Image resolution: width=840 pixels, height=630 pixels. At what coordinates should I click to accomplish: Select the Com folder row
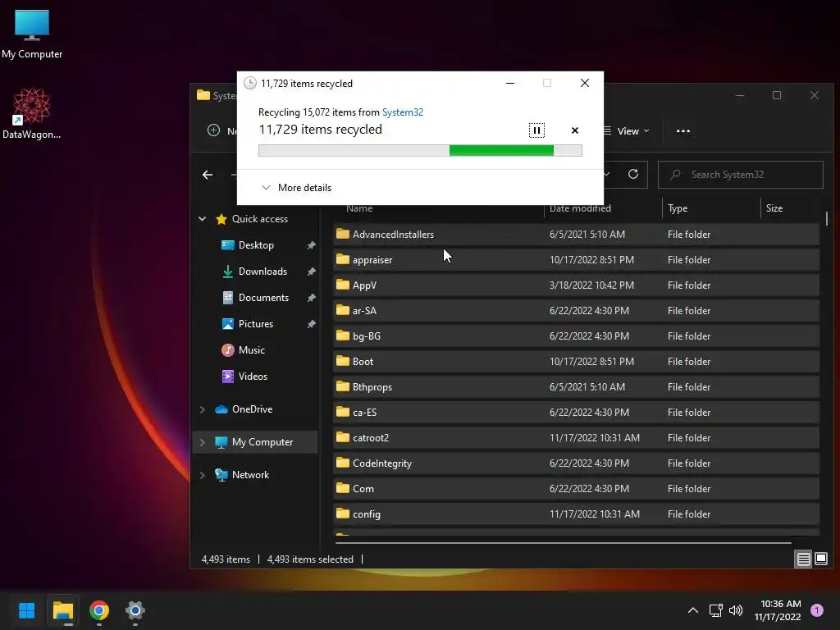tap(576, 489)
